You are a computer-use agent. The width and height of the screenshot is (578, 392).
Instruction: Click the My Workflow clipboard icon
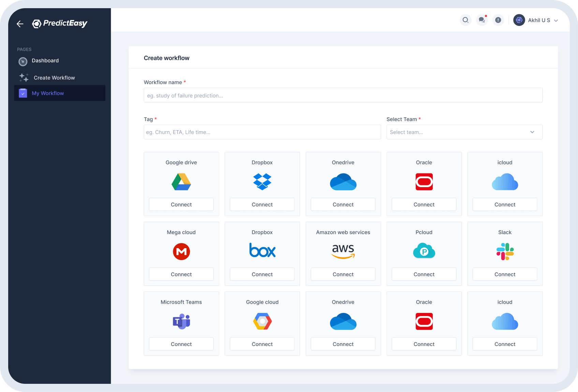[x=23, y=93]
